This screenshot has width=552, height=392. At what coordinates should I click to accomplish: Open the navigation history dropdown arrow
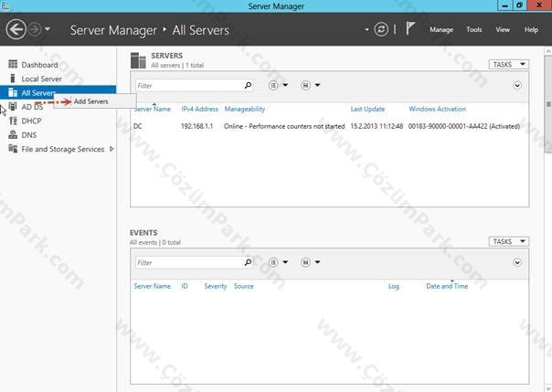pyautogui.click(x=48, y=29)
